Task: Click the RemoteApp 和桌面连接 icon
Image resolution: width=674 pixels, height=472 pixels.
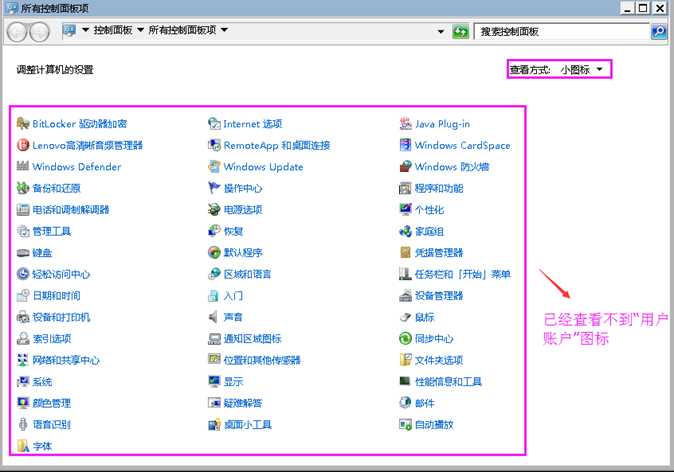Action: click(214, 145)
